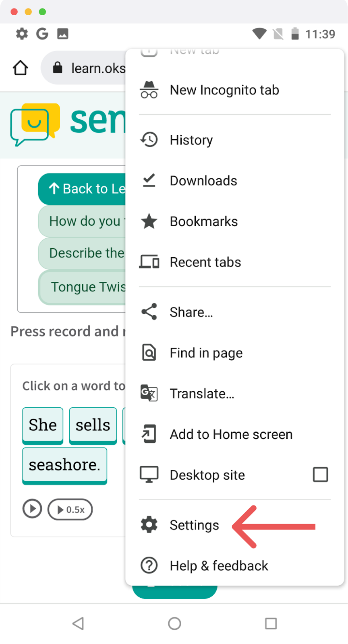Click the Settings gear icon in menu
The height and width of the screenshot is (644, 348).
pos(149,525)
